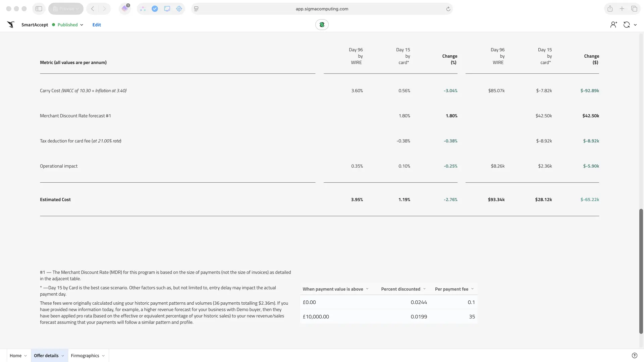Click the vertical page scrollbar
This screenshot has height=362, width=644.
coord(641,271)
